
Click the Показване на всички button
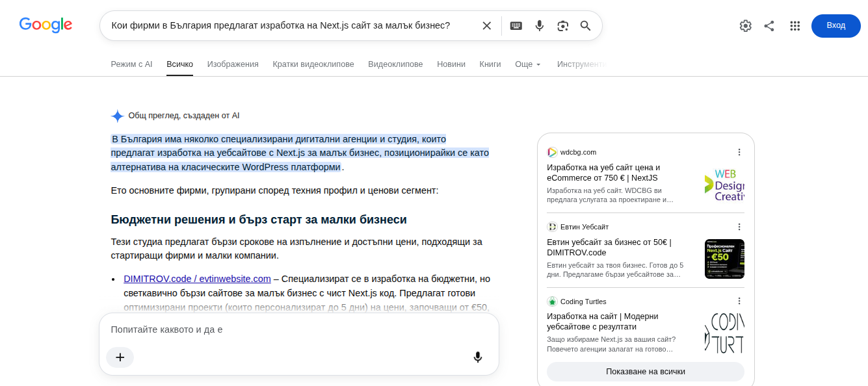click(x=646, y=372)
